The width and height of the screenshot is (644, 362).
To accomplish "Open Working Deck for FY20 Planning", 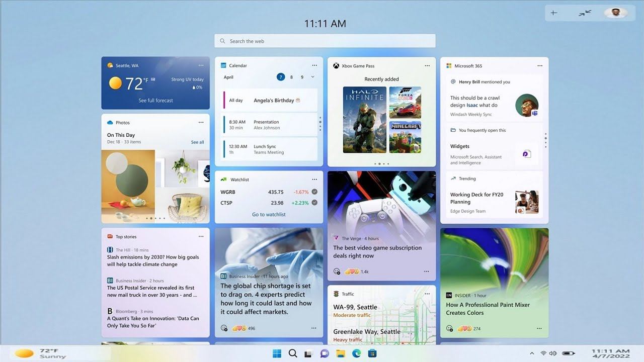I will pos(494,196).
